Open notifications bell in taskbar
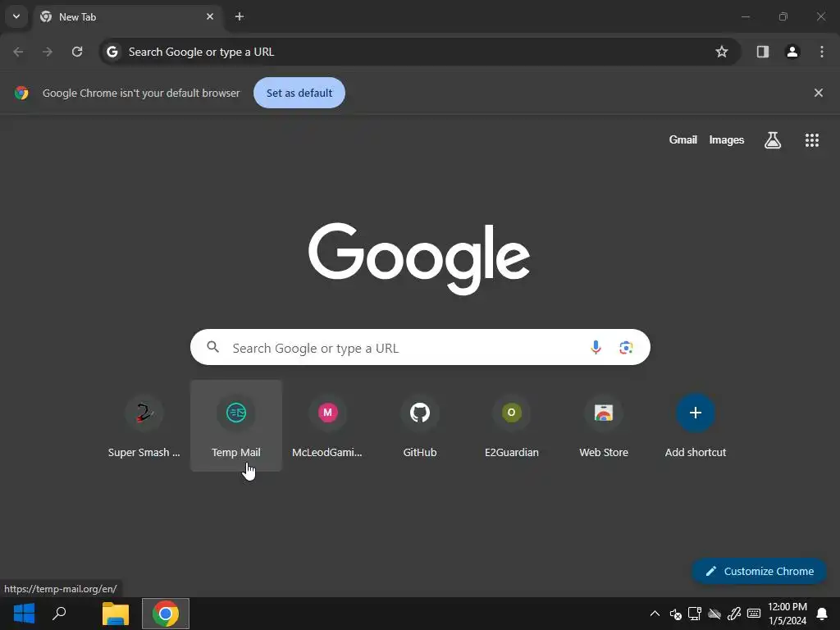 [822, 614]
